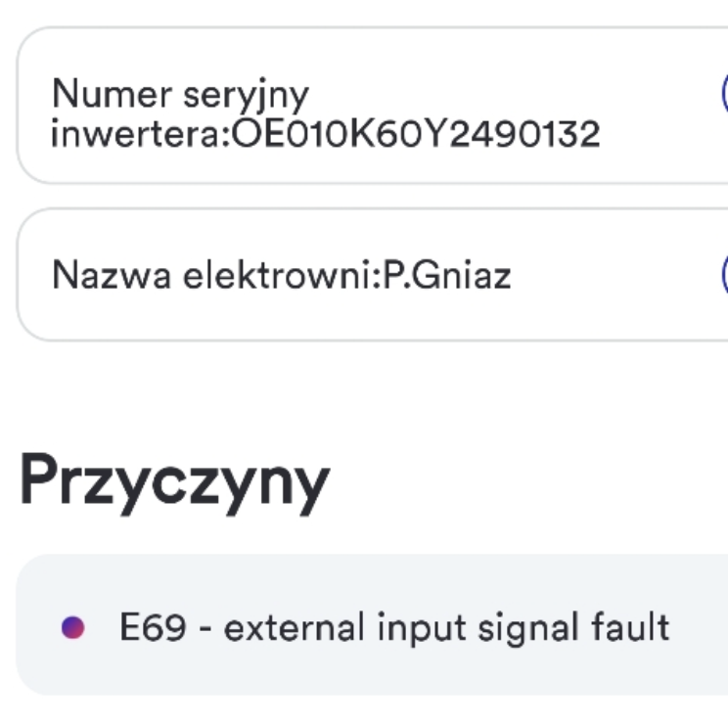This screenshot has width=728, height=726.
Task: Click the 'Numer seryjny' label text
Action: [181, 94]
